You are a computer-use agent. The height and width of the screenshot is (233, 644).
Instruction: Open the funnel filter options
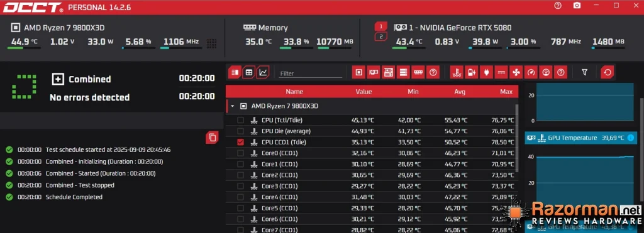click(x=584, y=72)
